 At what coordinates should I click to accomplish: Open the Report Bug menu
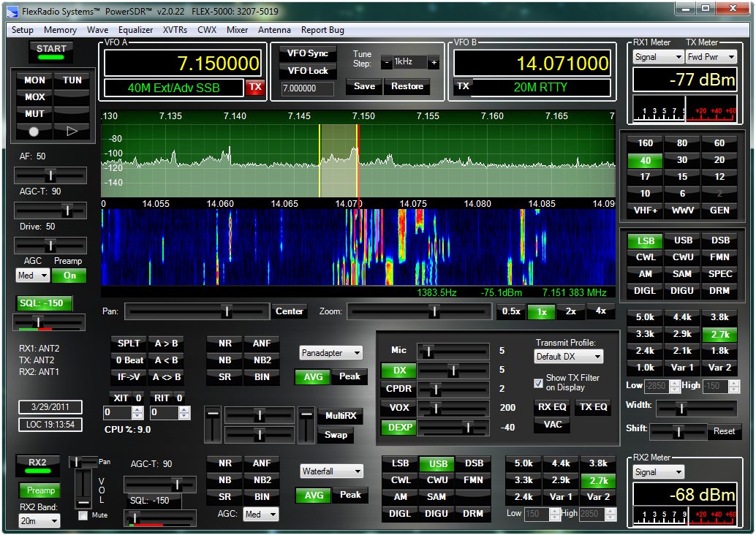coord(322,30)
